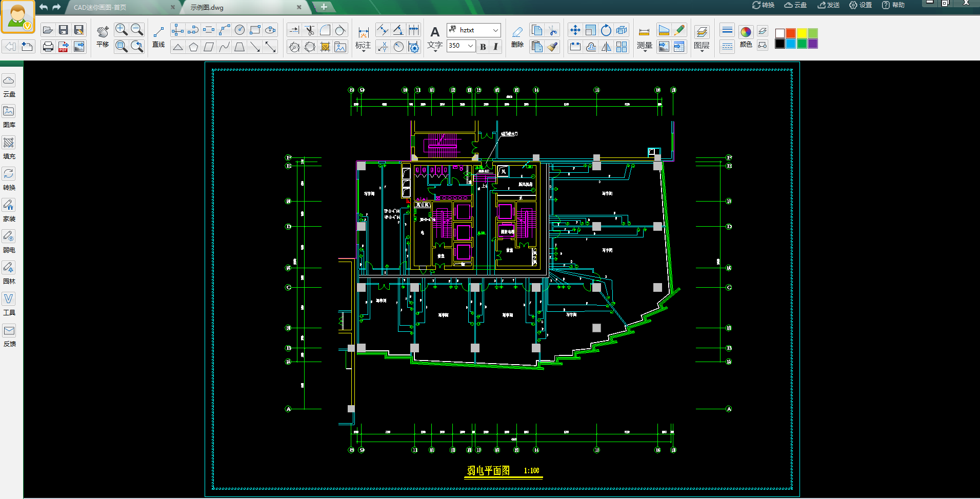Select the 直线 line drawing tool
Viewport: 980px width, 499px height.
(x=158, y=37)
